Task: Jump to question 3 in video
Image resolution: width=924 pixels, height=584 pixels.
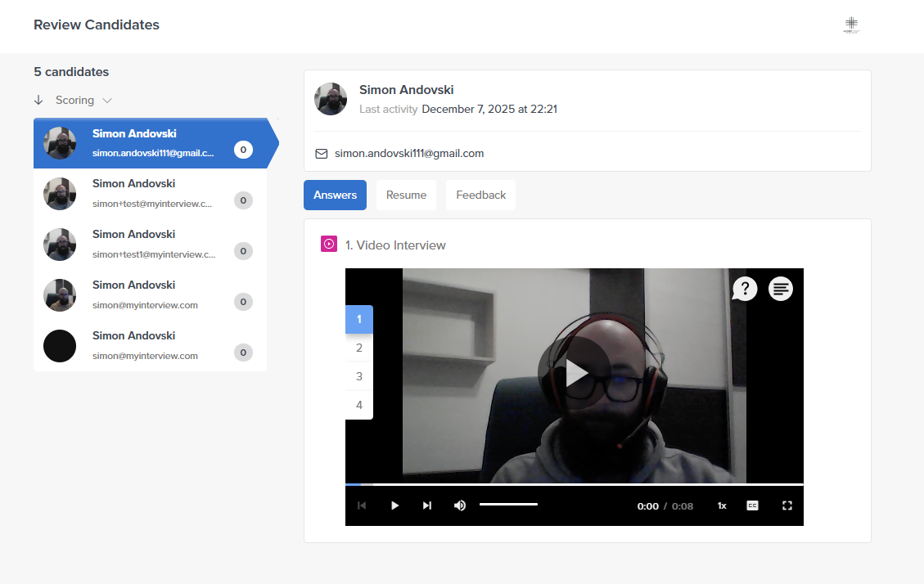Action: point(359,376)
